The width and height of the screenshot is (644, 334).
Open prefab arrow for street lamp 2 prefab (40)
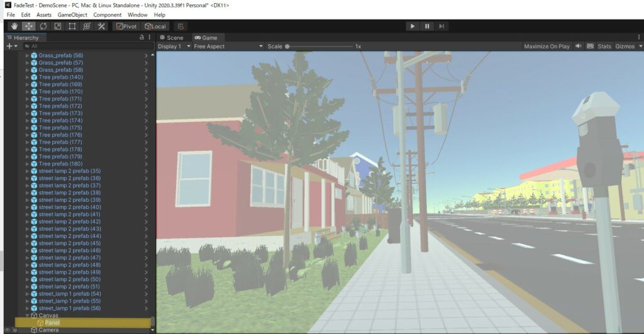point(146,207)
